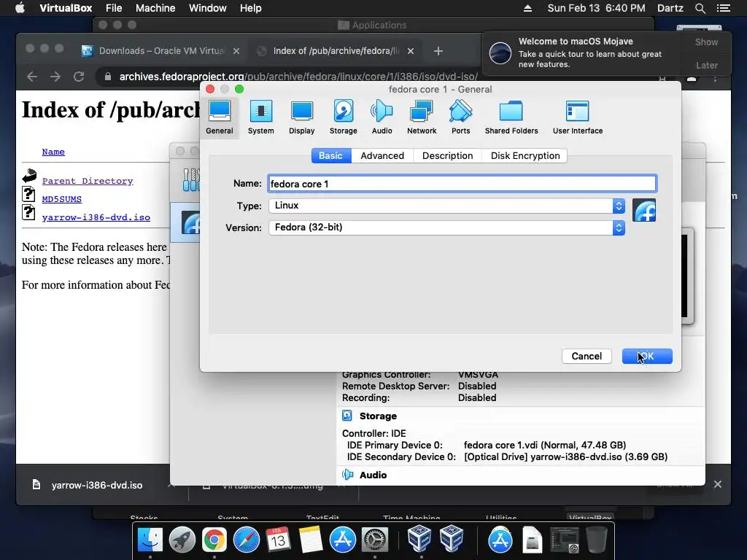Viewport: 747px width, 560px height.
Task: Open the File menu
Action: point(114,8)
